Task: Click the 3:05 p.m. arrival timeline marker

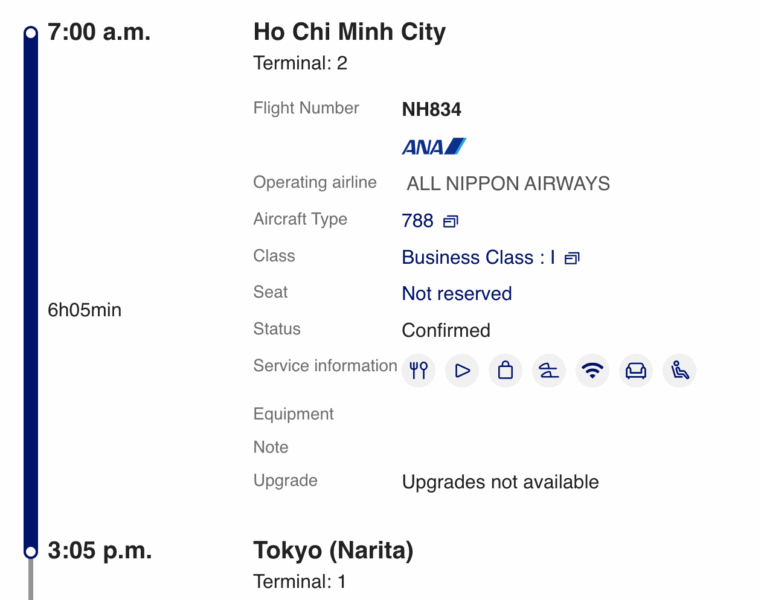Action: tap(31, 551)
